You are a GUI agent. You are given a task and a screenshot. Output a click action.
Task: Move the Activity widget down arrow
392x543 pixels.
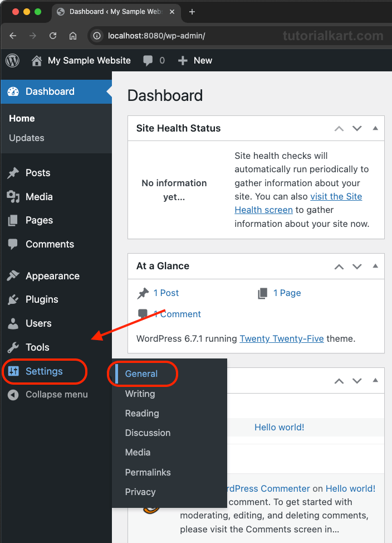[357, 381]
